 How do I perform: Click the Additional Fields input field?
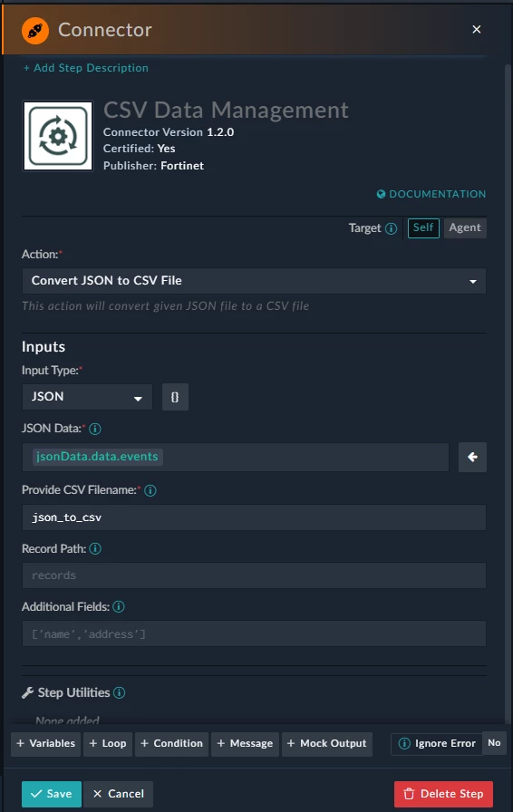(254, 633)
